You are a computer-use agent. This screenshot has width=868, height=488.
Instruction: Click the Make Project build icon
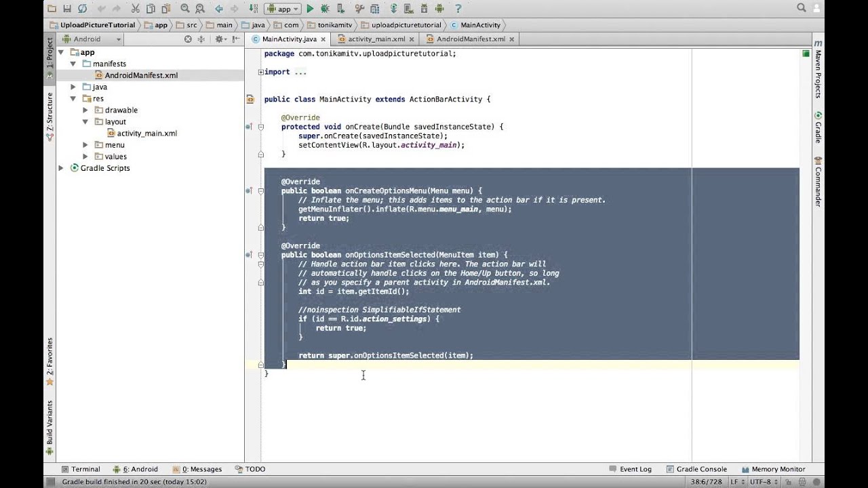(254, 9)
